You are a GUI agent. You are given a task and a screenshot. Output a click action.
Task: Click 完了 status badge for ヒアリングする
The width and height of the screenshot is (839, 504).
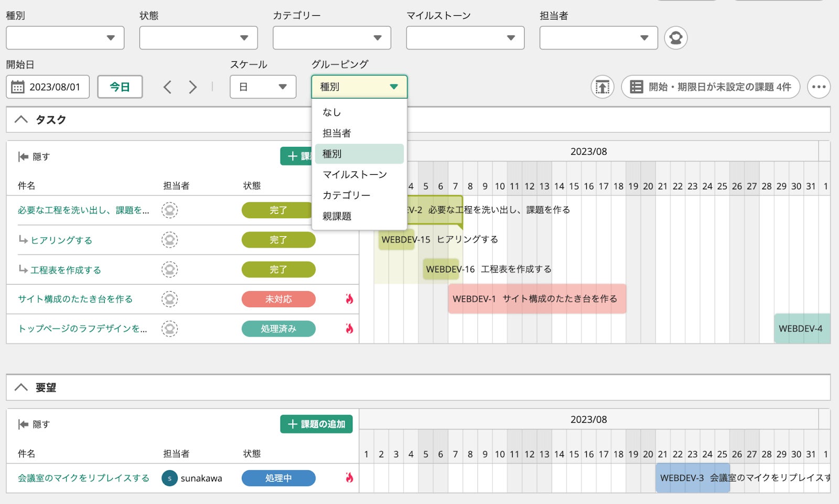point(278,240)
